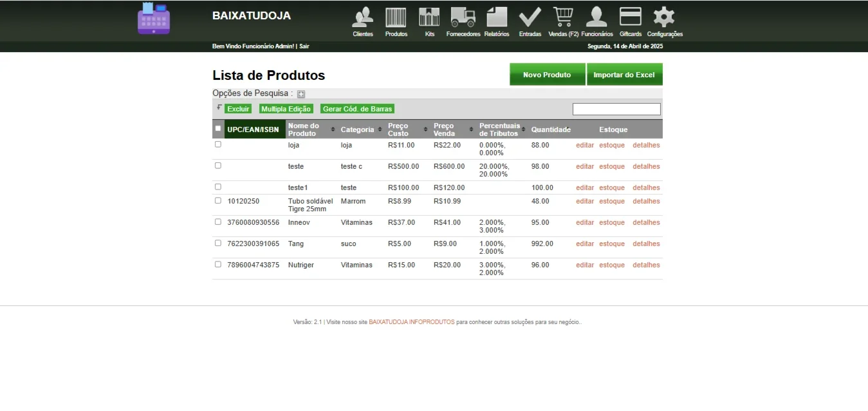Image resolution: width=868 pixels, height=411 pixels.
Task: Click estoque for product loja
Action: (612, 145)
